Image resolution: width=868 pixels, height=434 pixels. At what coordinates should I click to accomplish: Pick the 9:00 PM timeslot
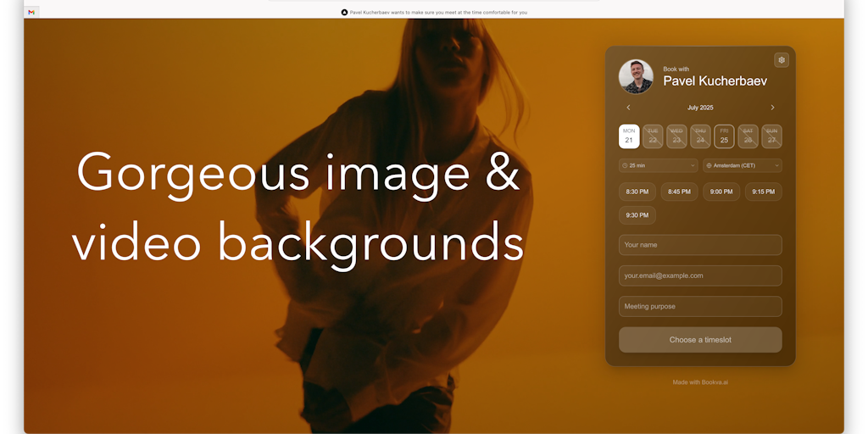(721, 192)
